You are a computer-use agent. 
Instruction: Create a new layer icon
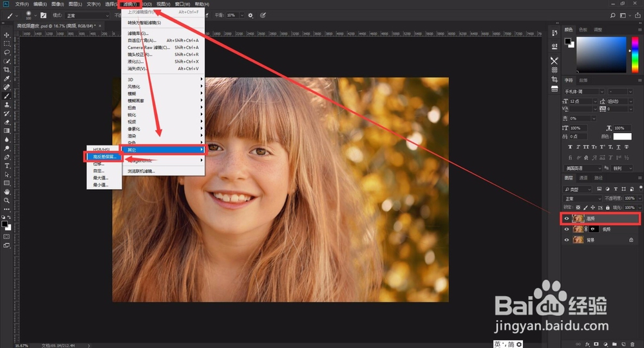[x=623, y=344]
